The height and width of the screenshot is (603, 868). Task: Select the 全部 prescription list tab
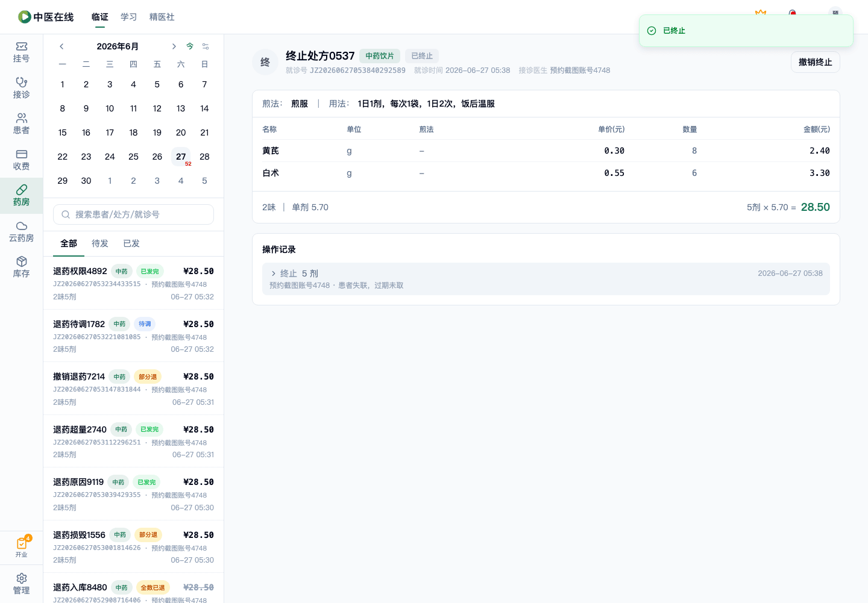(x=69, y=243)
